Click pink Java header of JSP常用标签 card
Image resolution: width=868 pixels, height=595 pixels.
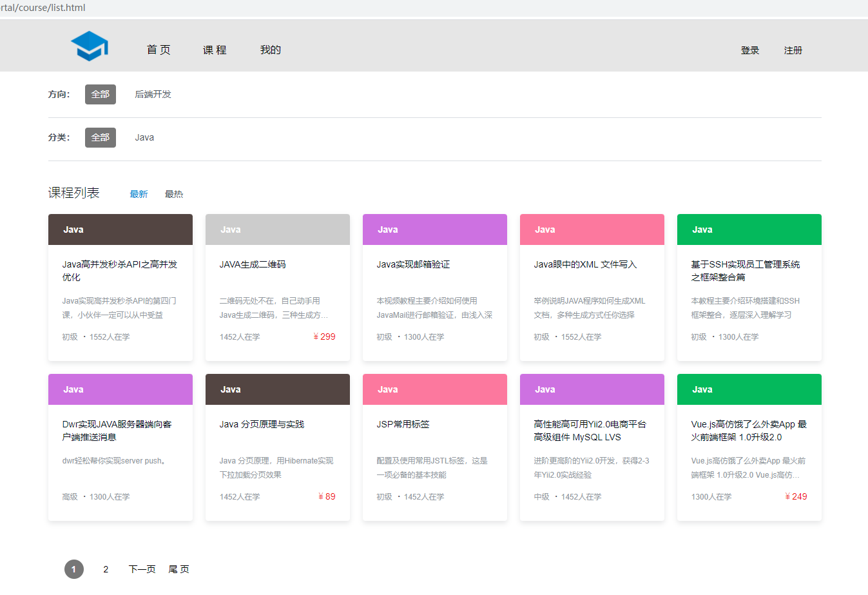coord(435,389)
